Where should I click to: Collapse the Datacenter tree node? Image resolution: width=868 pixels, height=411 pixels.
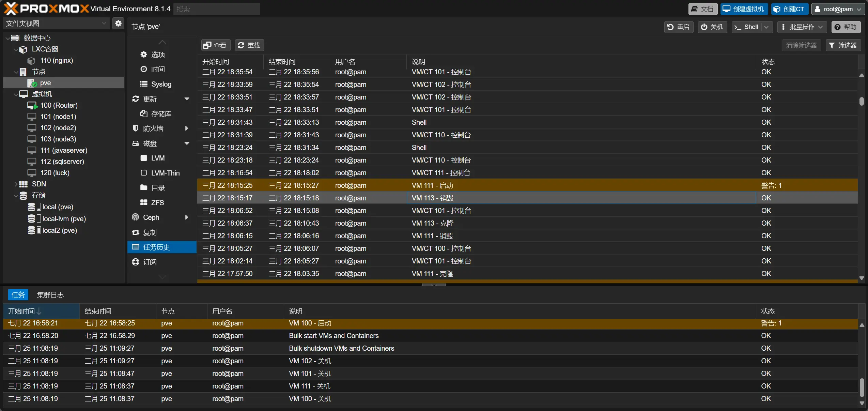coord(7,38)
